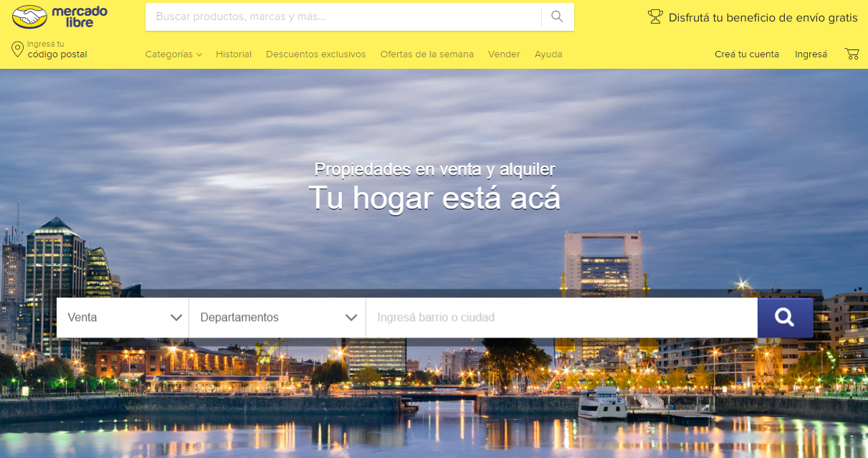
Task: Open Historial in the navigation
Action: (234, 54)
